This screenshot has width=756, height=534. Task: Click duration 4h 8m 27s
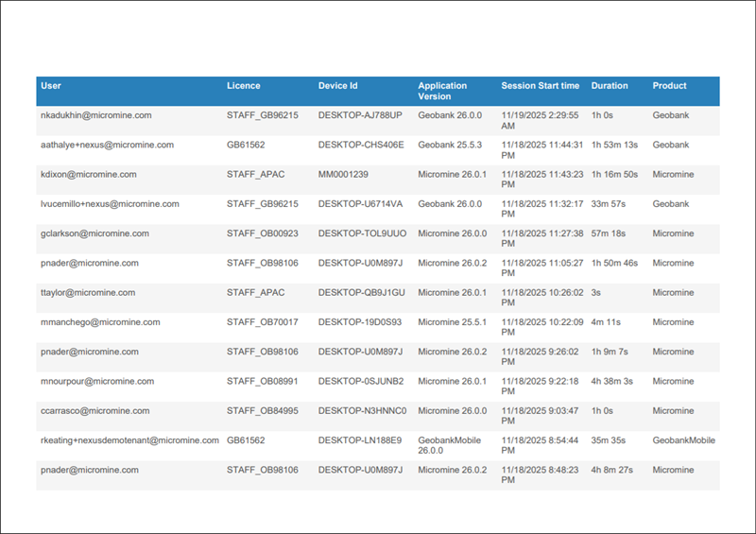611,470
